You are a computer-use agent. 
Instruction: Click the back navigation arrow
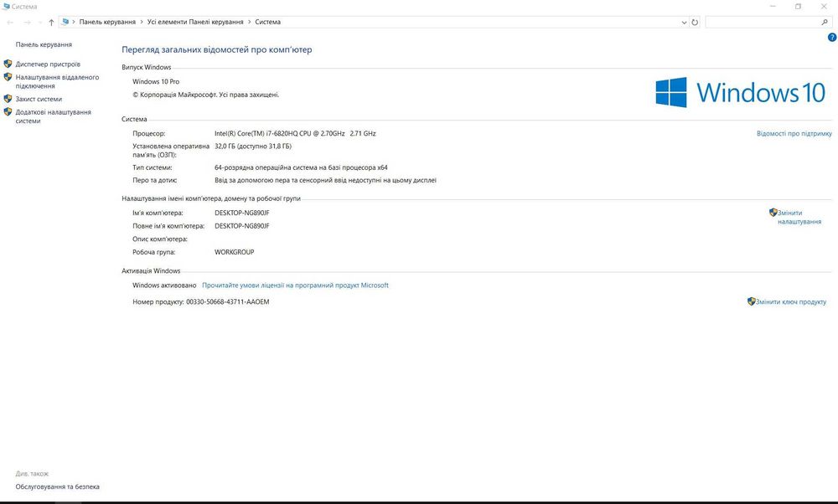pos(10,23)
